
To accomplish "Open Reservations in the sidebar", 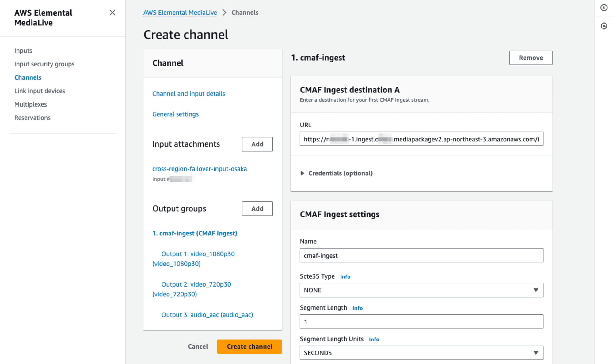I will point(32,118).
